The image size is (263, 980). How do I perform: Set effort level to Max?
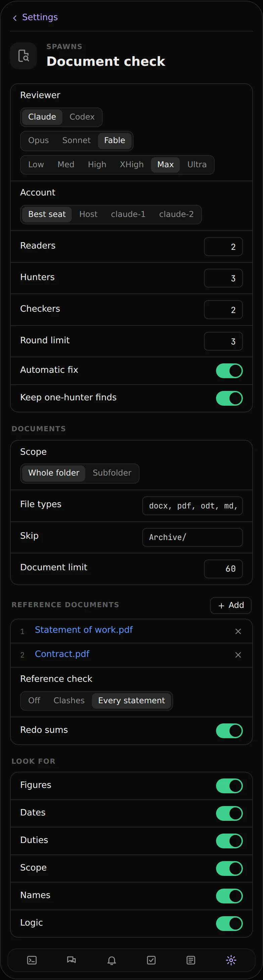[165, 165]
